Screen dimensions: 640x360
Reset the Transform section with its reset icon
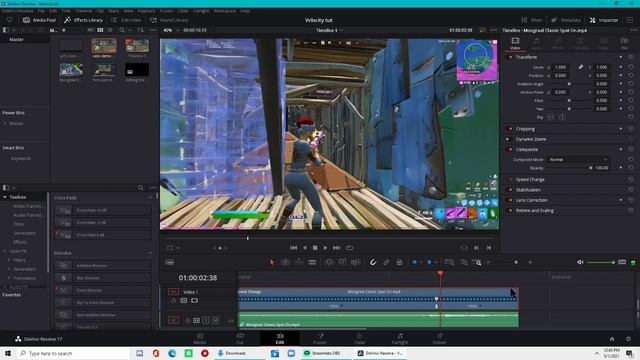(x=631, y=57)
